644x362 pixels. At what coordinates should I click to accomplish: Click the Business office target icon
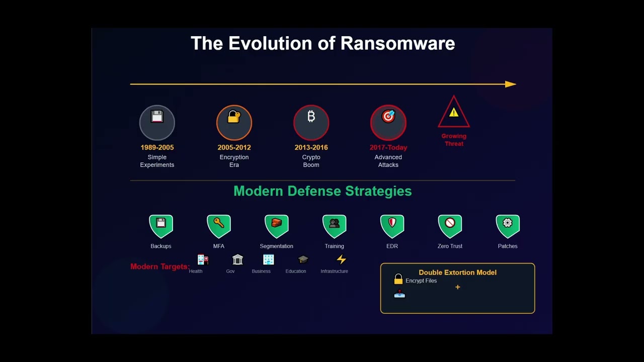tap(269, 259)
